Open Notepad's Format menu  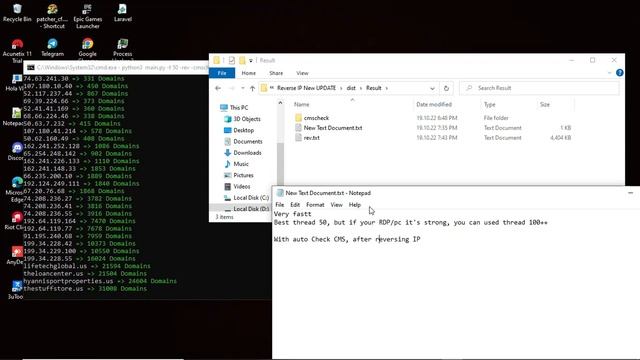coord(315,204)
